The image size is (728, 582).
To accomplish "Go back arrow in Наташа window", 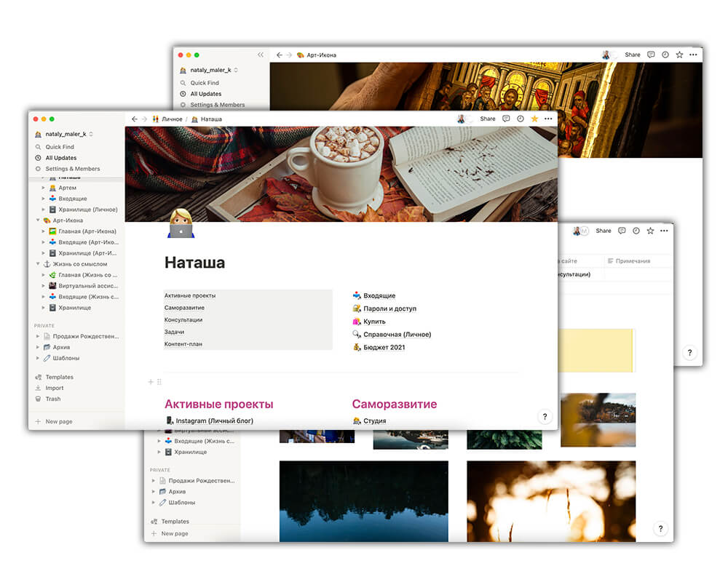I will pos(134,119).
